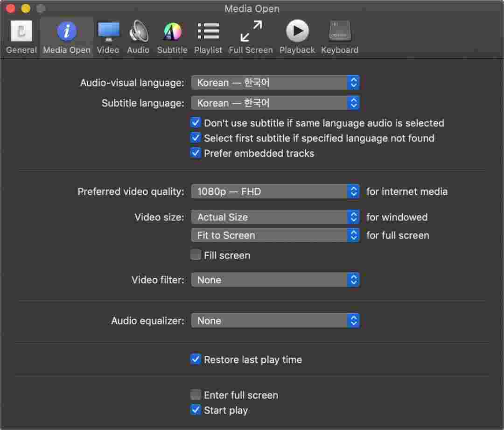Expand the Audio-visual language dropdown
Screen dimensions: 504x430
coord(275,83)
